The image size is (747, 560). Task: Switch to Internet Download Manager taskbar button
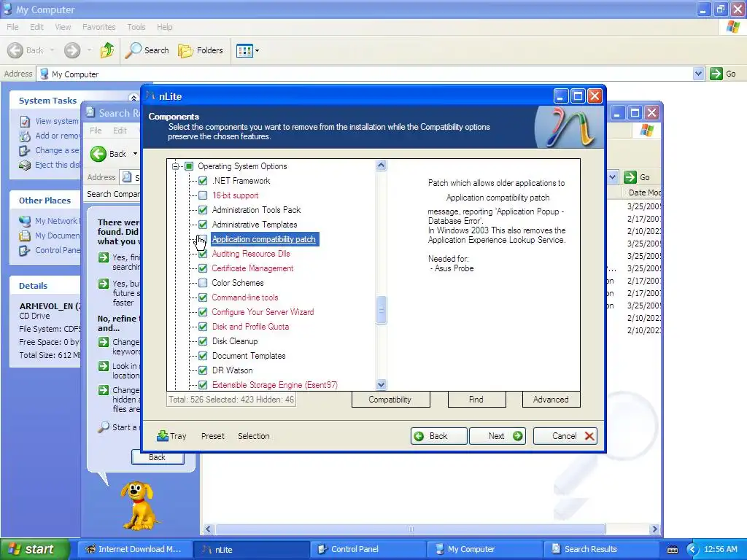point(134,549)
